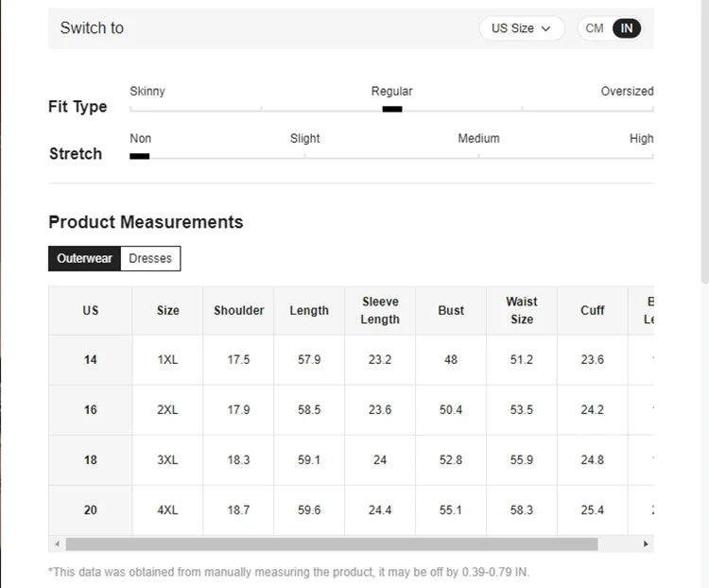The height and width of the screenshot is (588, 709).
Task: Click the page's vertical scrollbar
Action: point(704,142)
